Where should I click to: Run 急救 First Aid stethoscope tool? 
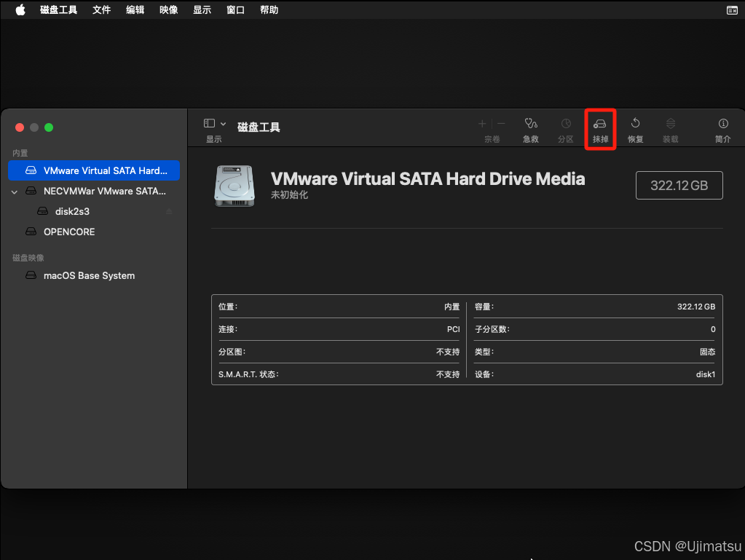(x=531, y=124)
